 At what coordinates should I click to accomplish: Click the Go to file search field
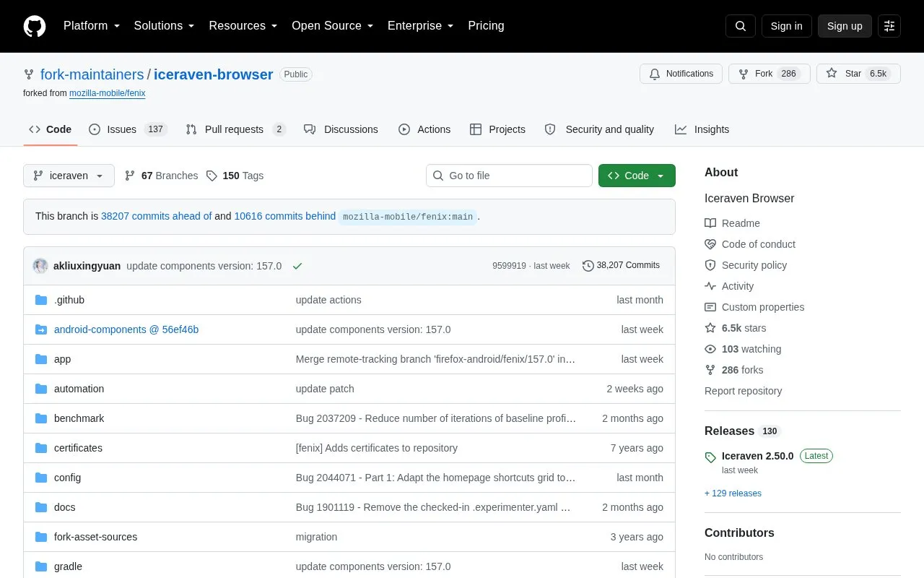pyautogui.click(x=509, y=176)
